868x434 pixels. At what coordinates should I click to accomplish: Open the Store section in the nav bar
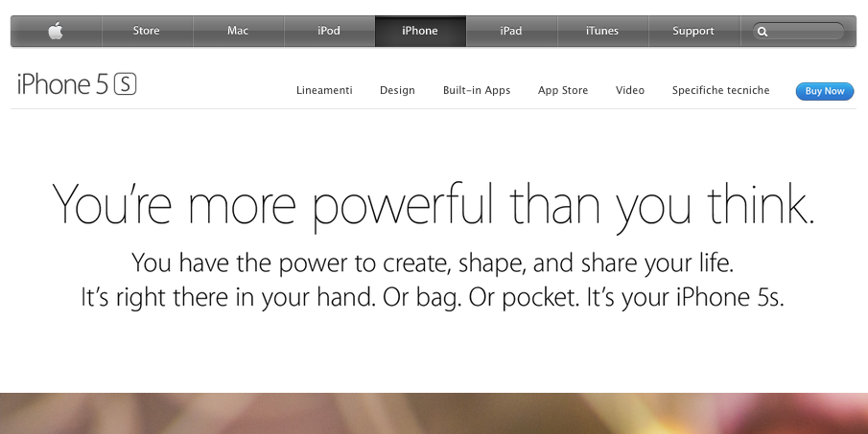(x=146, y=31)
